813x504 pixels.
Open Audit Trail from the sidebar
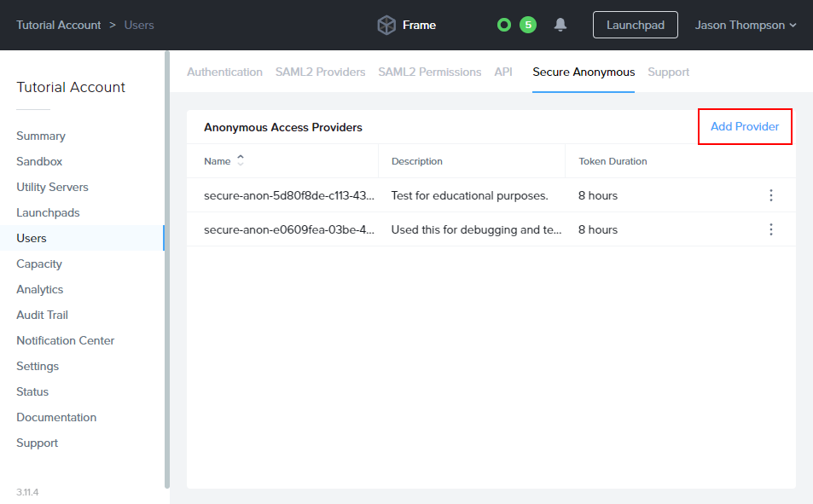click(42, 315)
